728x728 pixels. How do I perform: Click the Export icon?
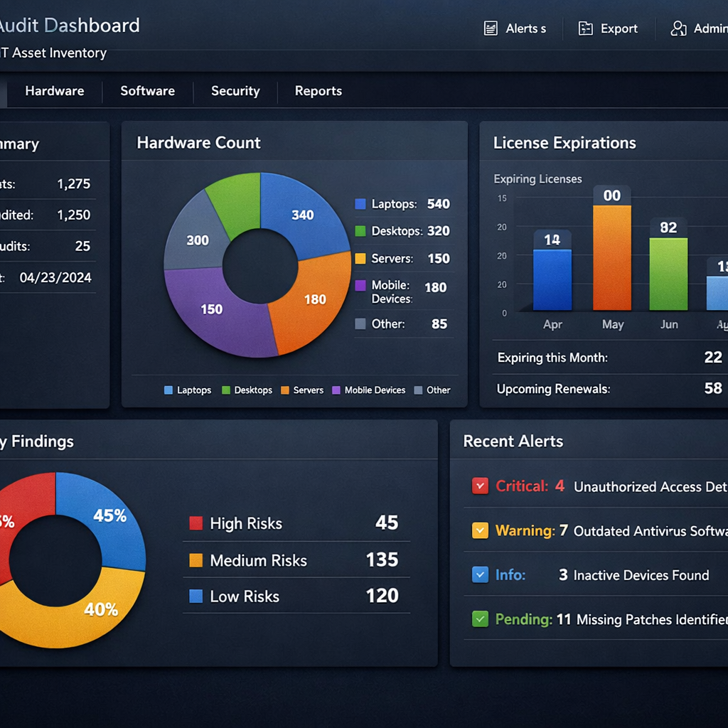[585, 28]
